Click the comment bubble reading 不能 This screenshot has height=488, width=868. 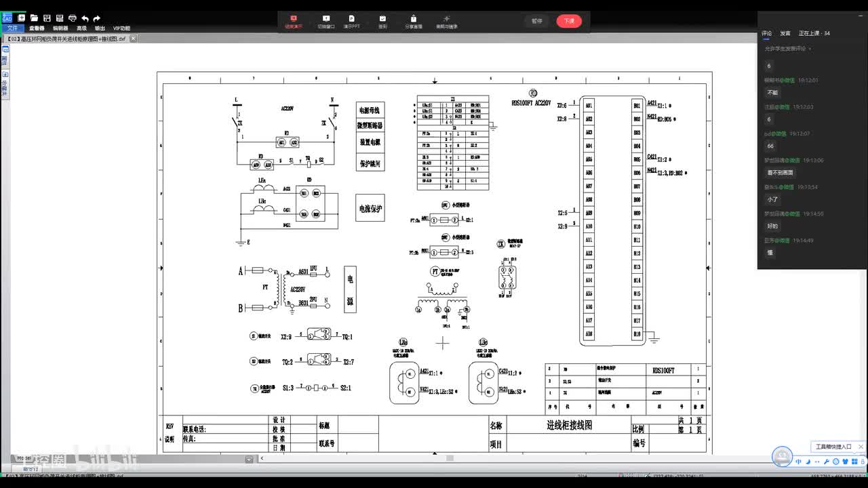pos(772,93)
